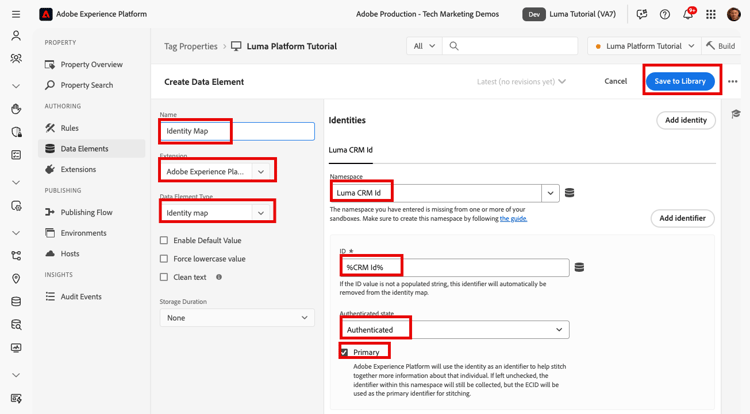Click the monitor icon next to Luma Platform Tutorial
The width and height of the screenshot is (750, 414).
(236, 46)
